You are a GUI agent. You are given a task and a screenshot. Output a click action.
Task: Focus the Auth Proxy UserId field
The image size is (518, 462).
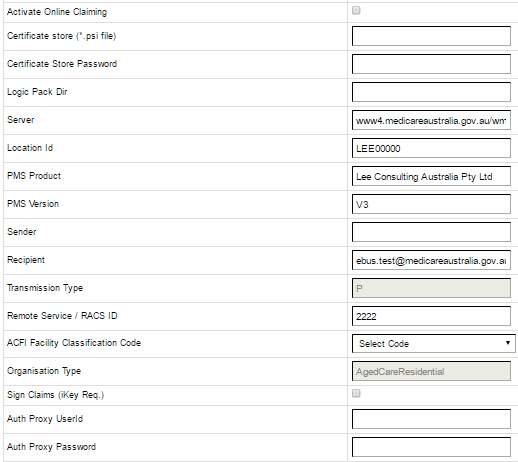431,419
